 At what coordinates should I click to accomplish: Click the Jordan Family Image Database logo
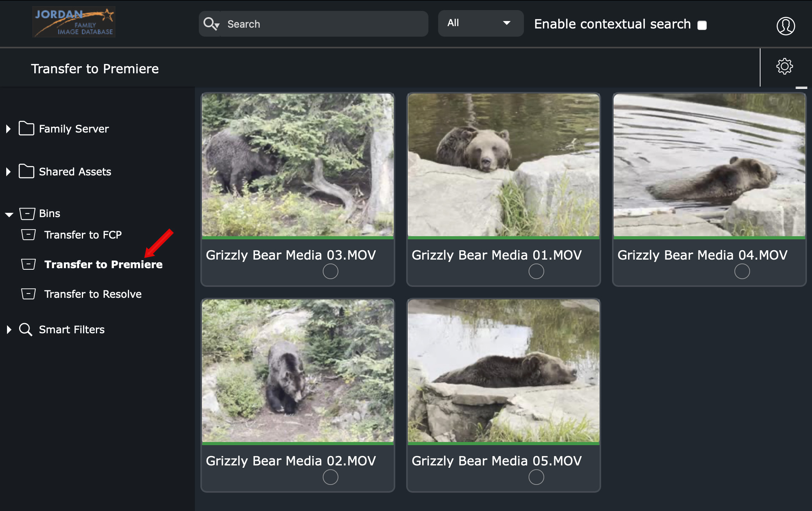[74, 22]
